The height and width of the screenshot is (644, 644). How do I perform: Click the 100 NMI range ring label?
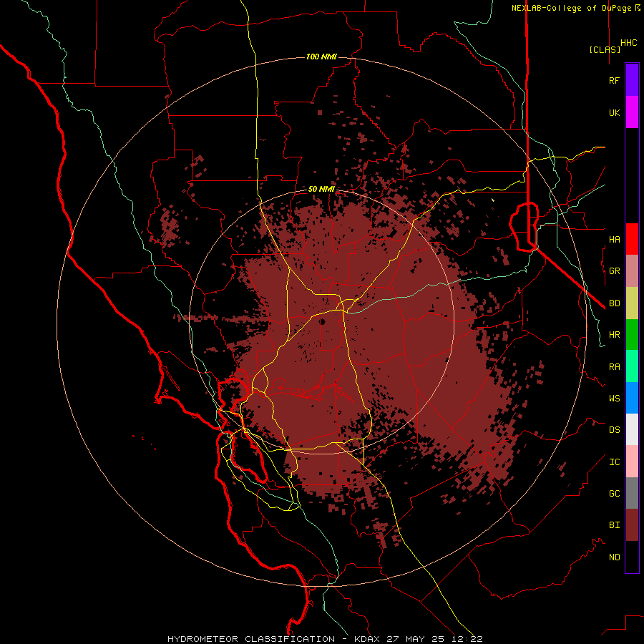[321, 57]
